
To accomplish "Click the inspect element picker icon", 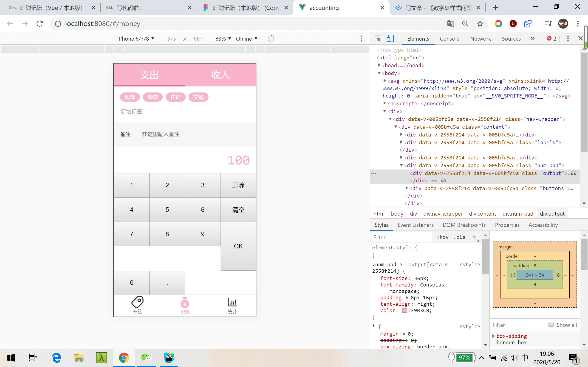I will tap(378, 39).
